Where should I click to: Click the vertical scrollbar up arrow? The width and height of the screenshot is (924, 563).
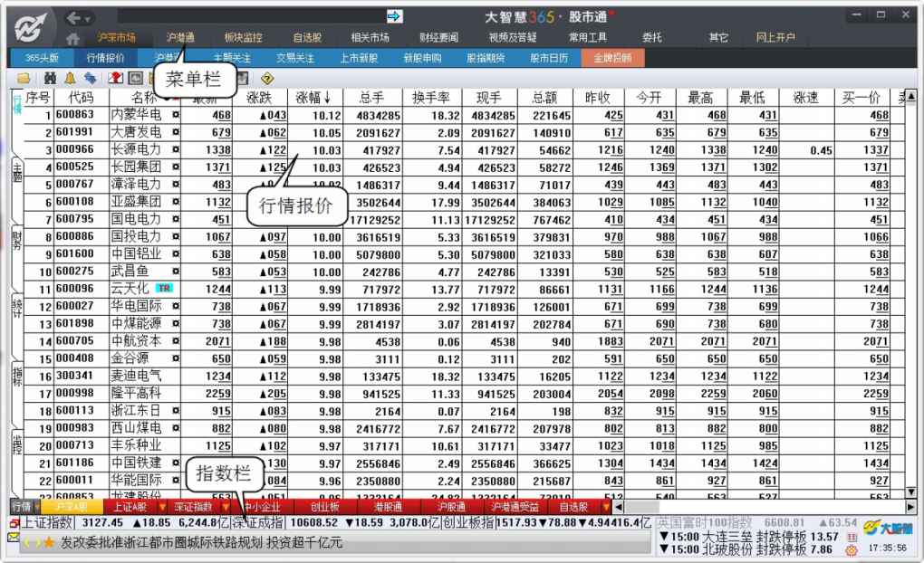(911, 95)
